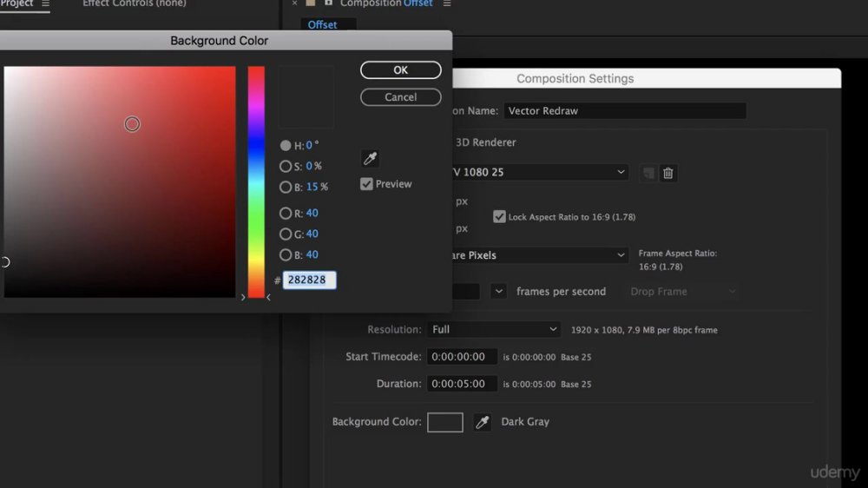
Task: Open the Project panel menu icon
Action: pyautogui.click(x=45, y=3)
